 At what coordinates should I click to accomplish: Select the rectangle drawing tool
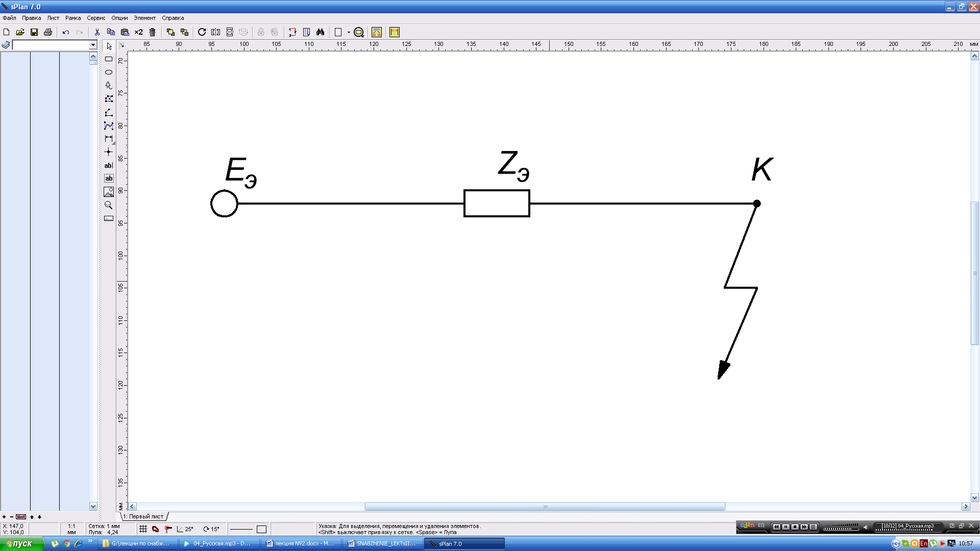click(x=109, y=59)
